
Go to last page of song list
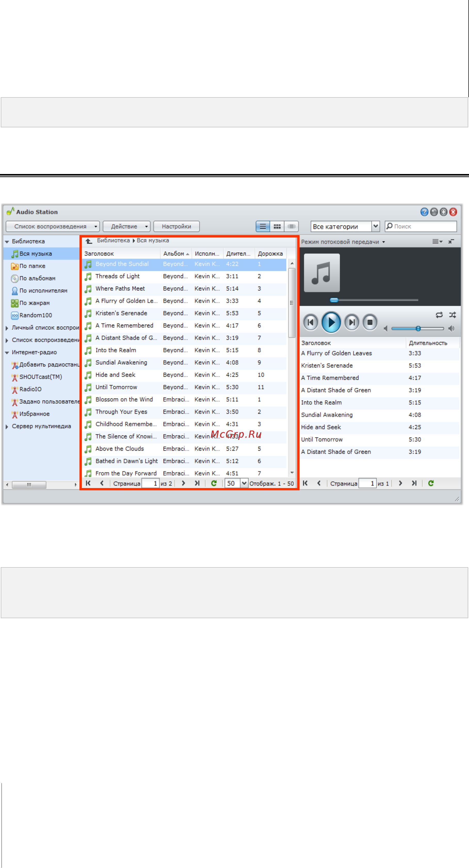tap(197, 483)
